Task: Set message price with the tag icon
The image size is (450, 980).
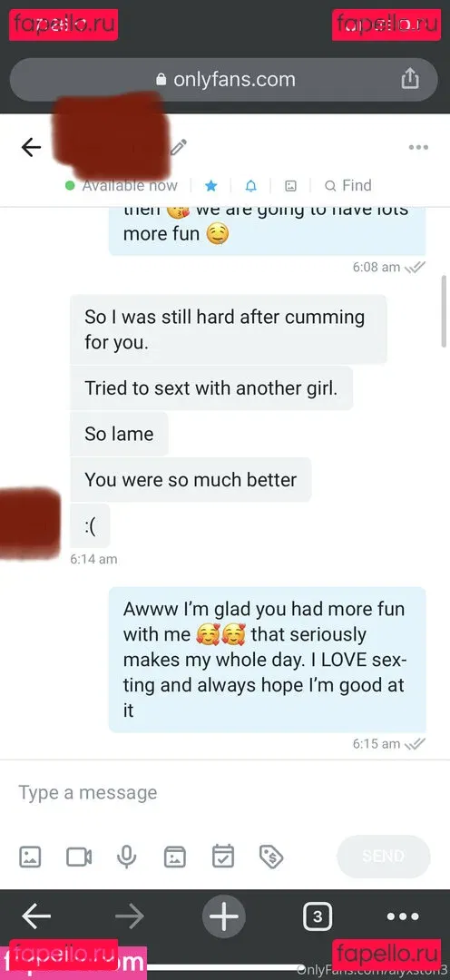Action: point(271,857)
